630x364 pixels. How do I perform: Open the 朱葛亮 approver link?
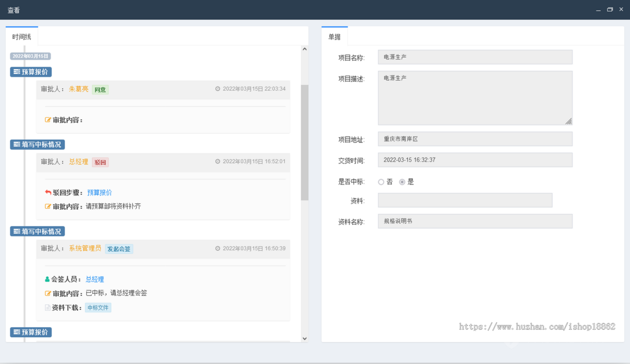pos(79,89)
